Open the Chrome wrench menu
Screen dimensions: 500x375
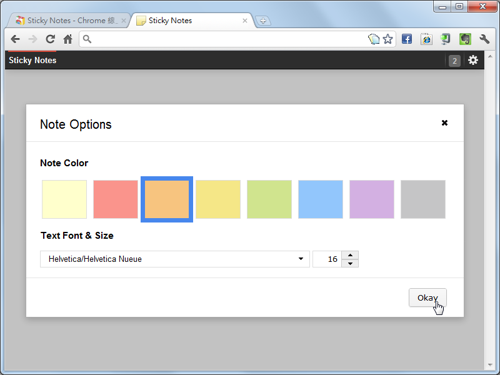point(484,39)
